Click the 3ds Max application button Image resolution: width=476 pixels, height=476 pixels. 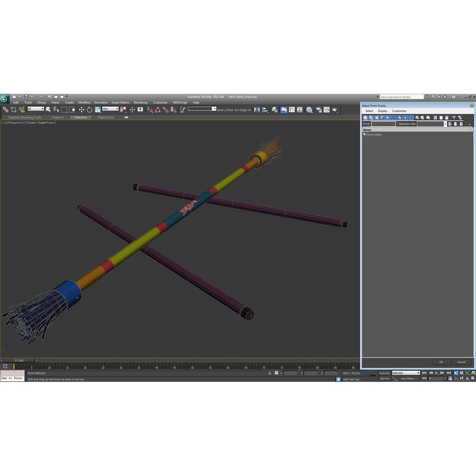pos(4,99)
